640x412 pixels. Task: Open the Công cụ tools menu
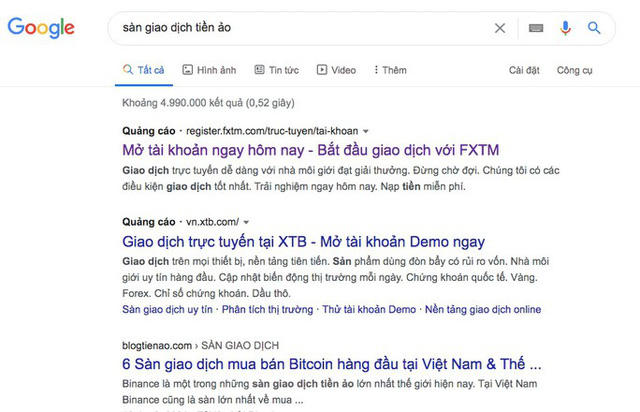(x=575, y=71)
